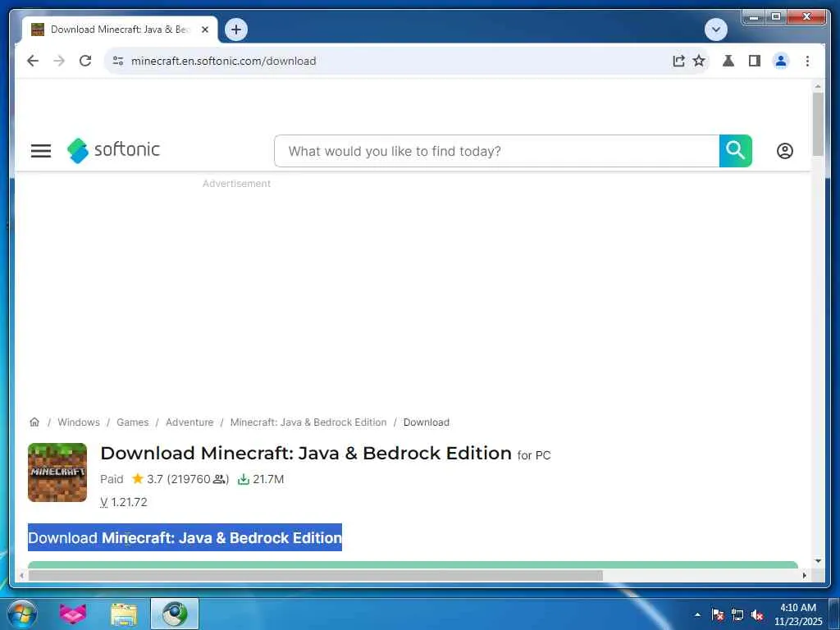Viewport: 840px width, 630px height.
Task: Click the V 1.21.72 version text
Action: pyautogui.click(x=124, y=502)
